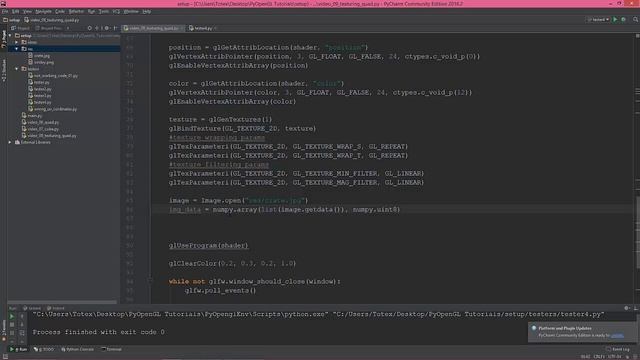
Task: Switch to video_09_texturing_quad.py editor tab
Action: (154, 28)
